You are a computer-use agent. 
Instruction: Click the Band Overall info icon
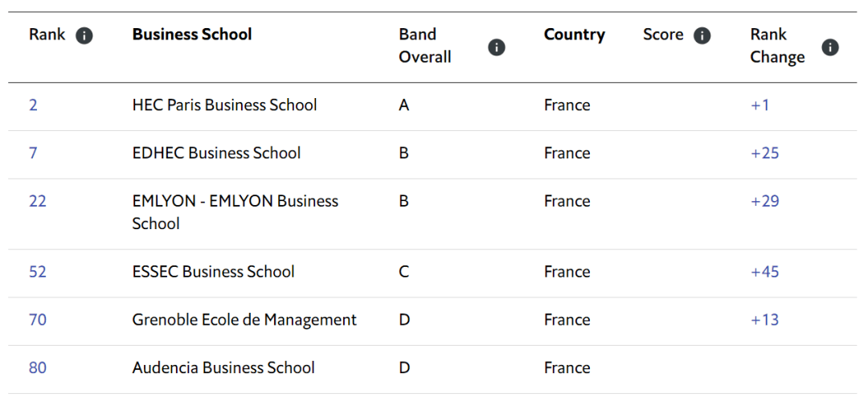(497, 47)
